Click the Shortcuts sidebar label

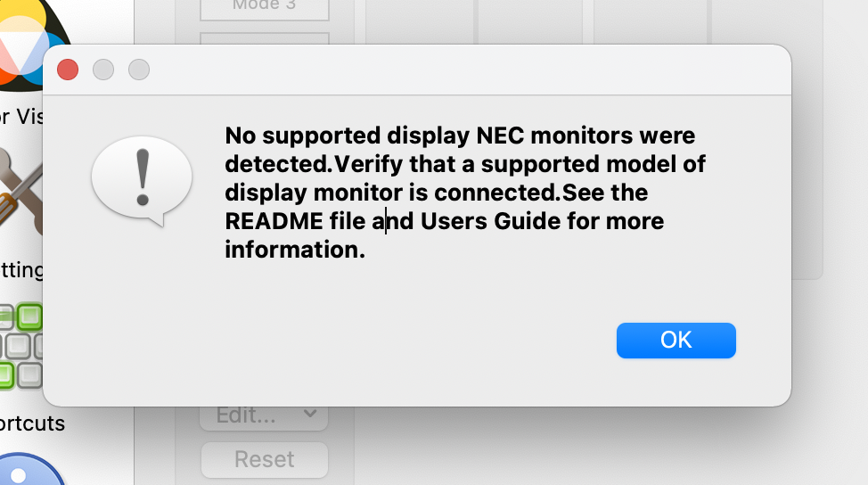tap(32, 423)
